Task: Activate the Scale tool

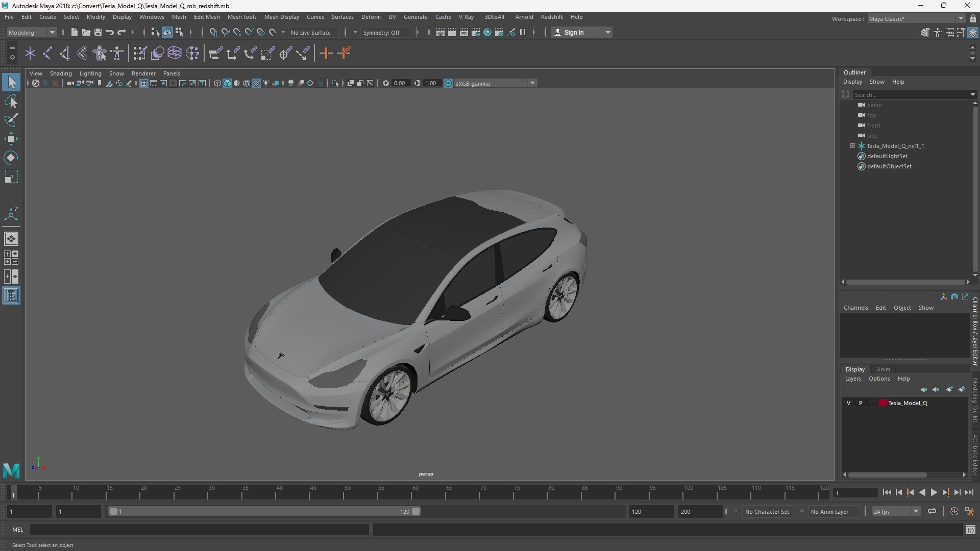Action: (x=11, y=177)
